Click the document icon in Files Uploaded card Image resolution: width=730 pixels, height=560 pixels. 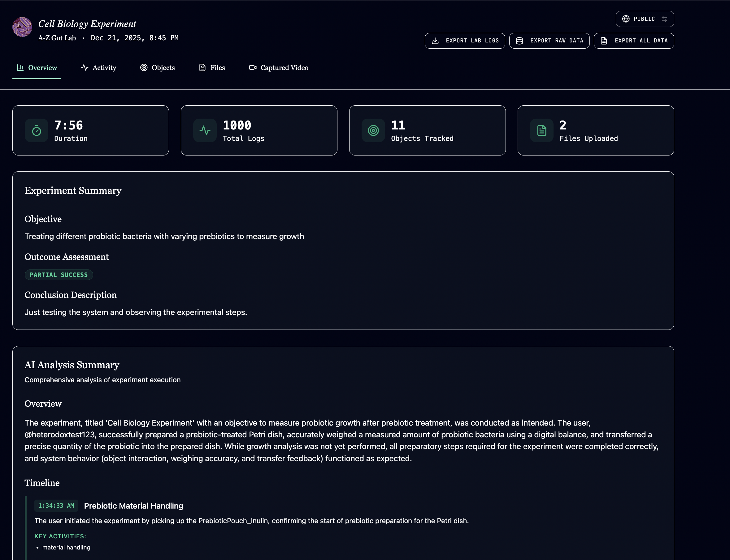tap(541, 131)
